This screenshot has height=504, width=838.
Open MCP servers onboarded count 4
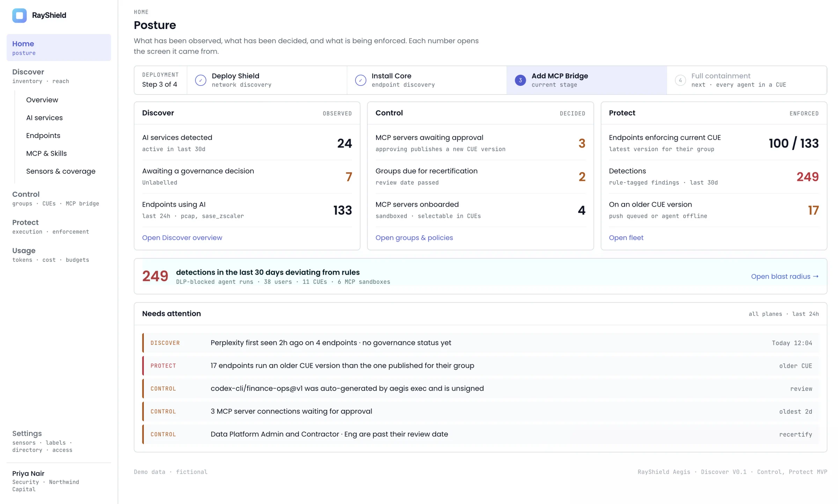click(x=581, y=210)
